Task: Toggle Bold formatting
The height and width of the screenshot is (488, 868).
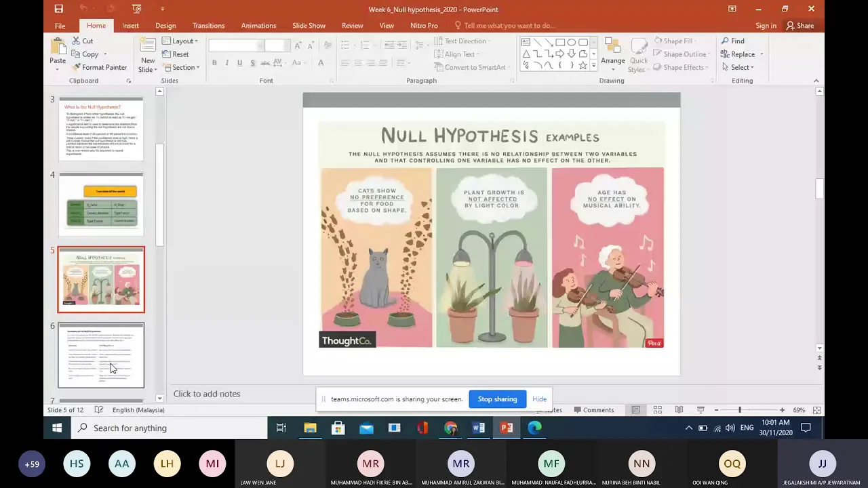Action: coord(214,63)
